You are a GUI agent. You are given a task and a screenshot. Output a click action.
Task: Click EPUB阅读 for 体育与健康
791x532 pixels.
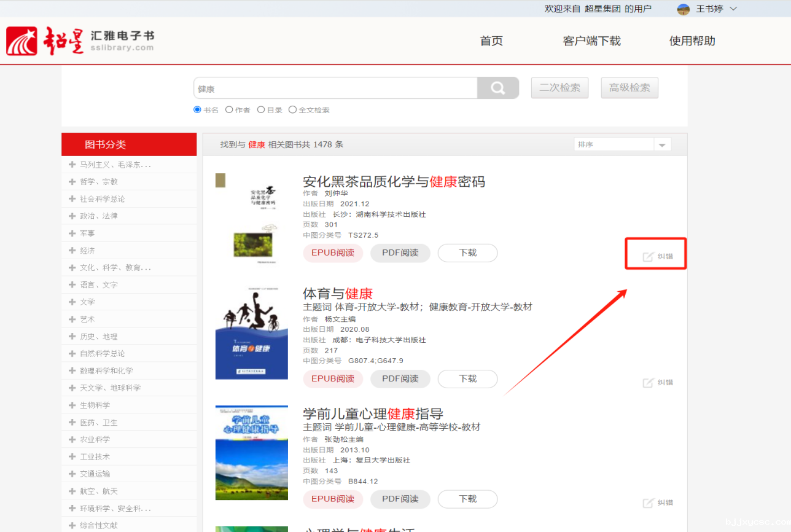point(333,379)
